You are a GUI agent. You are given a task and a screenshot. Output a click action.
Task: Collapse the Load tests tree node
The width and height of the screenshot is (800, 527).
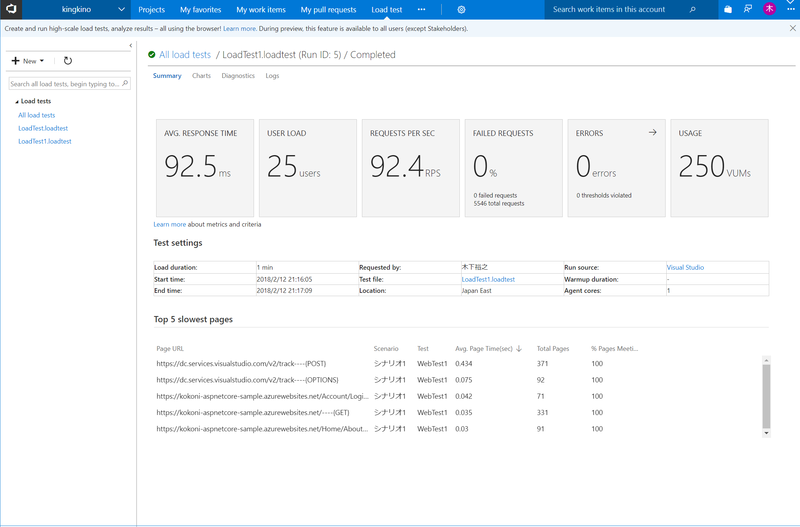(17, 102)
